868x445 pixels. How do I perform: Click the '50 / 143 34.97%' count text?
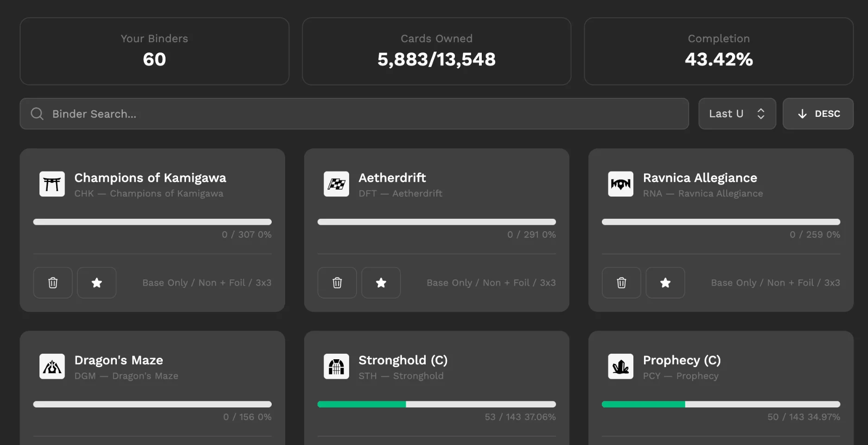click(804, 417)
